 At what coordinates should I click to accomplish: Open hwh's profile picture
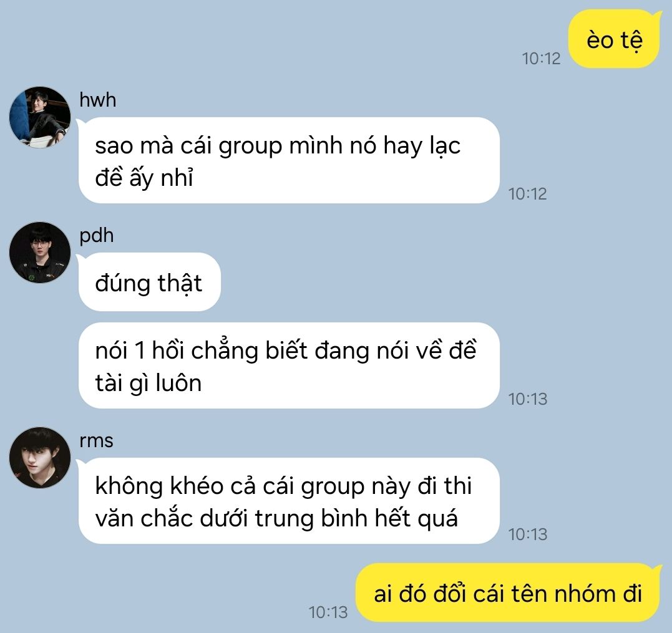(40, 117)
